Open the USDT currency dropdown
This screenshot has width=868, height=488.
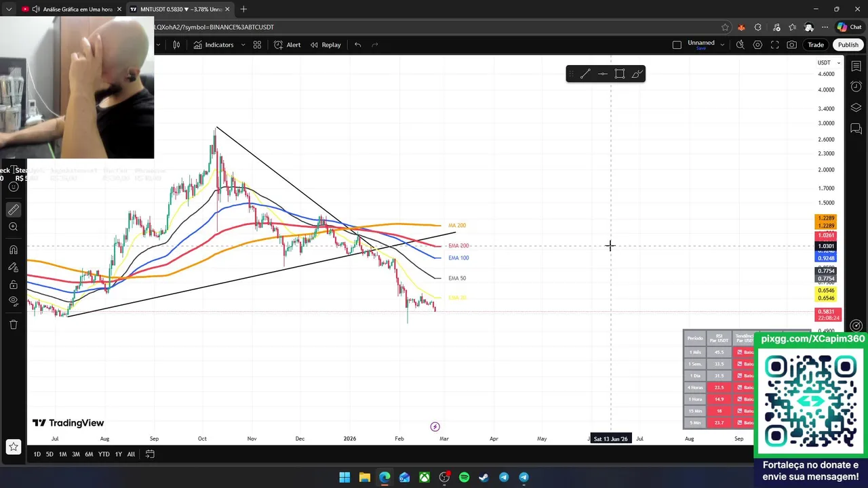(829, 62)
